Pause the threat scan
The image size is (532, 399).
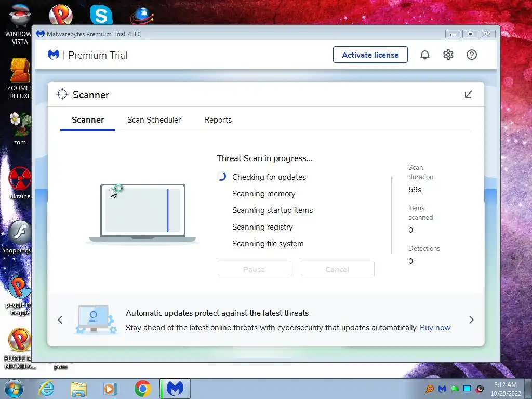(x=254, y=269)
